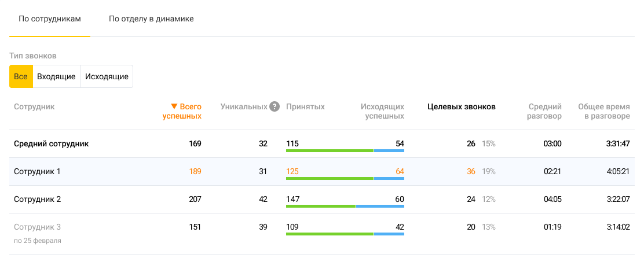
Task: Sort by Всего успешных column header
Action: pyautogui.click(x=186, y=111)
